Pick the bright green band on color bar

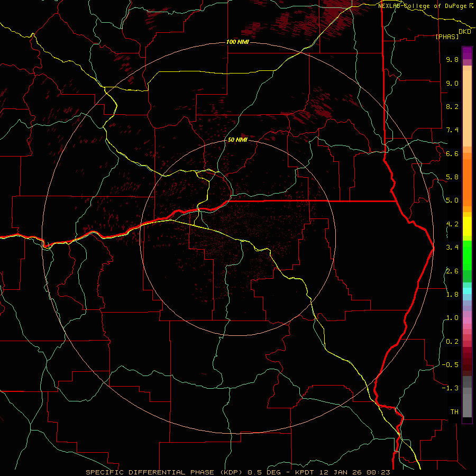pyautogui.click(x=467, y=255)
